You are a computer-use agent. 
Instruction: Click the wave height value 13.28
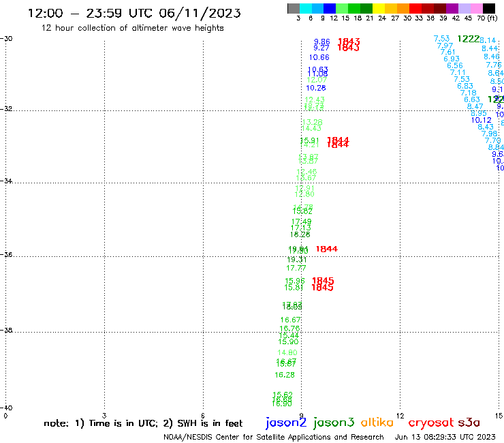[x=313, y=122]
